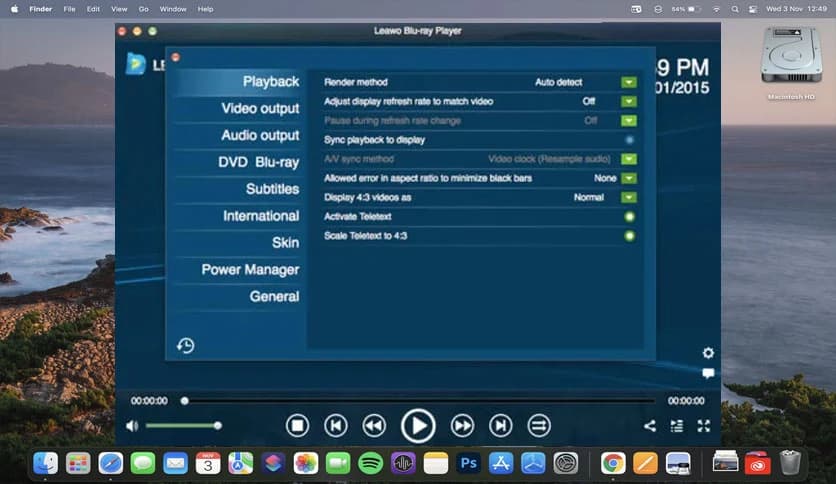Open Photos app in the Dock

click(306, 463)
